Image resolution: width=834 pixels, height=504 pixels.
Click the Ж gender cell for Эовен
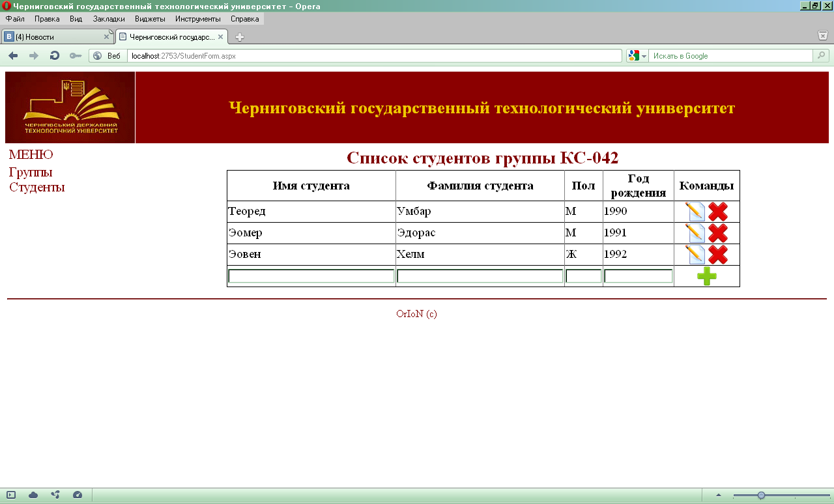584,255
